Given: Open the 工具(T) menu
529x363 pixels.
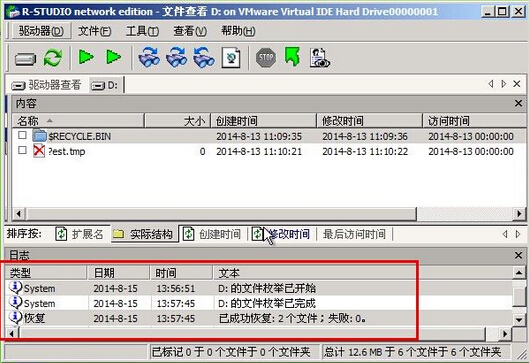Looking at the screenshot, I should 142,31.
